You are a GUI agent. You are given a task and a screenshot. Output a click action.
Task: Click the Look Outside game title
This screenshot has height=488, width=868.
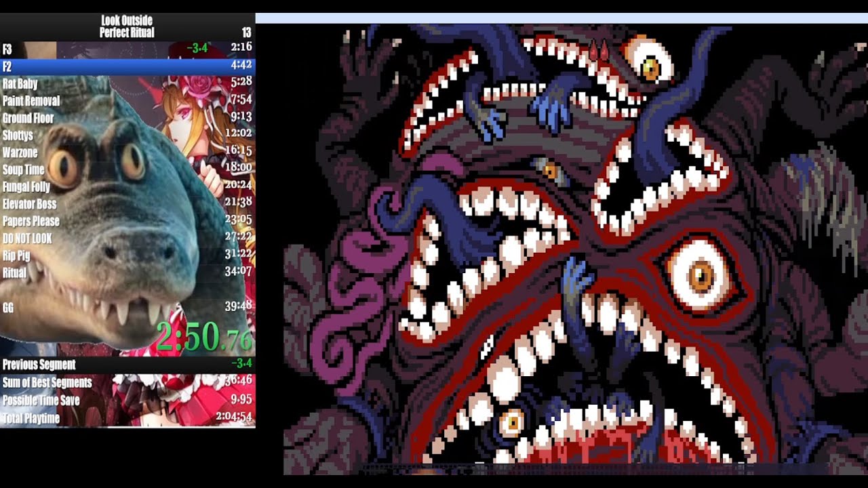127,20
